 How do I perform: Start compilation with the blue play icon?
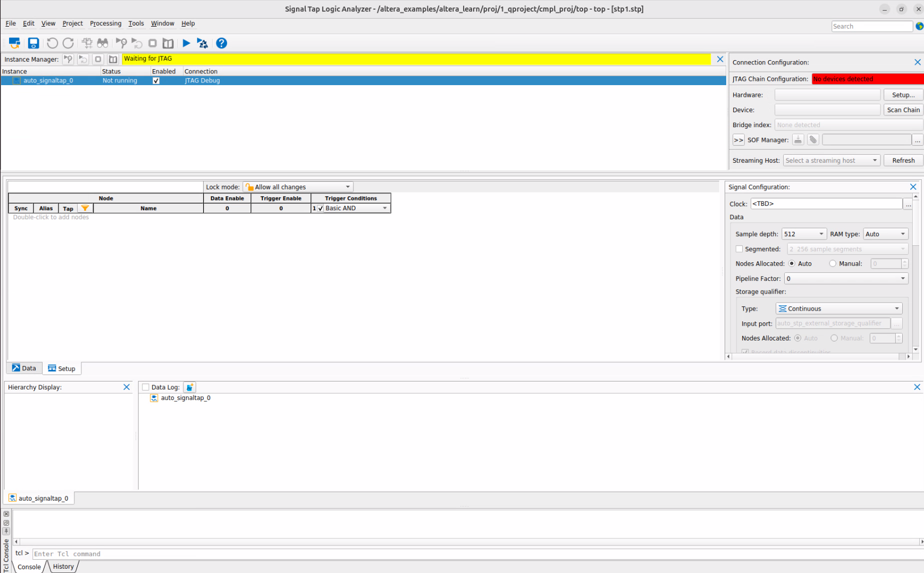coord(186,43)
